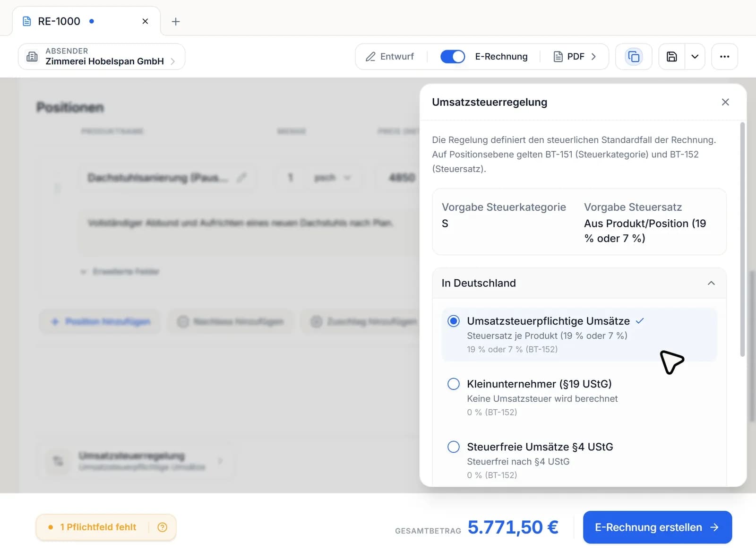Screen dimensions: 756x560
Task: Open the save options dropdown arrow
Action: tap(695, 57)
